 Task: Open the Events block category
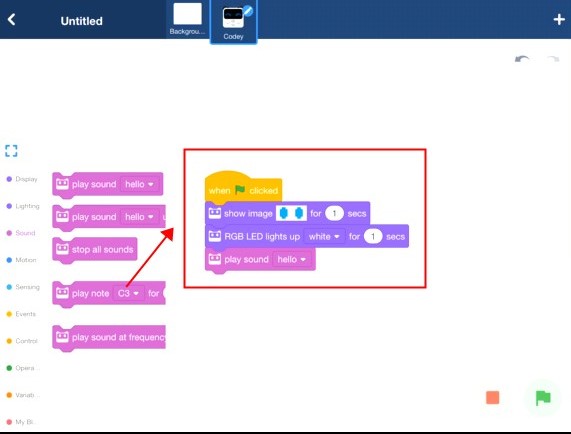[21, 314]
